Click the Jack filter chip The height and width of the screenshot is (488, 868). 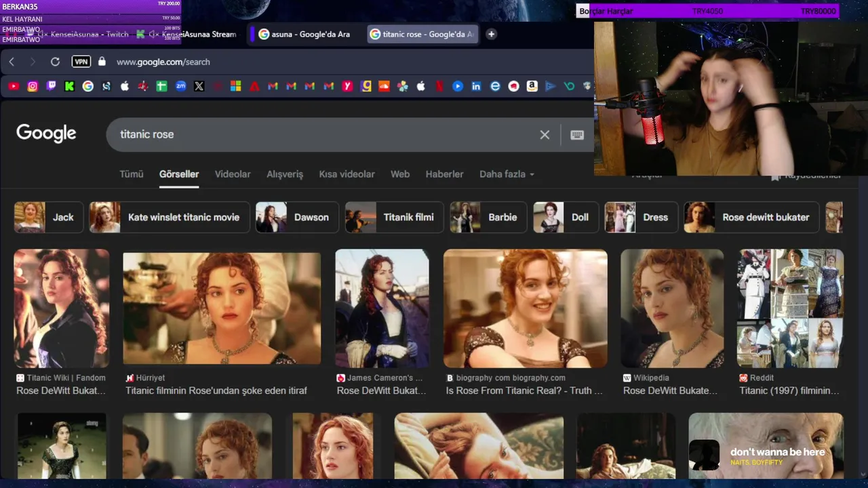(x=49, y=217)
